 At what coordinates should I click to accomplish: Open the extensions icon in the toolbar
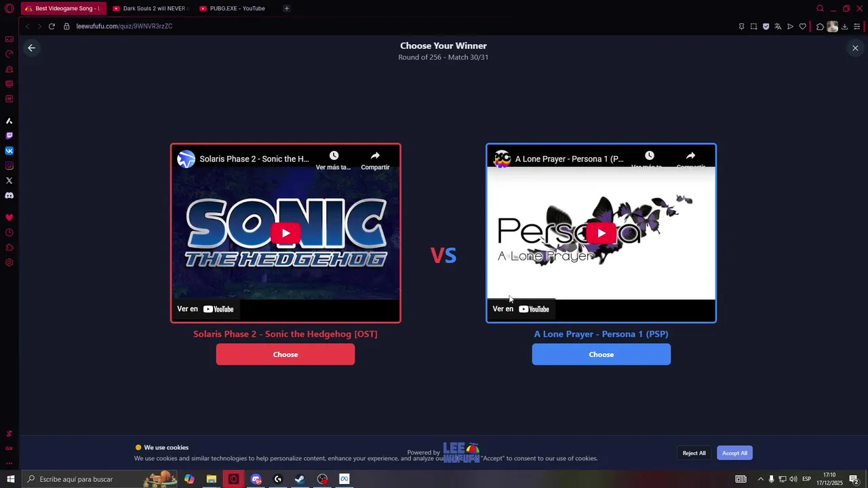(x=820, y=26)
